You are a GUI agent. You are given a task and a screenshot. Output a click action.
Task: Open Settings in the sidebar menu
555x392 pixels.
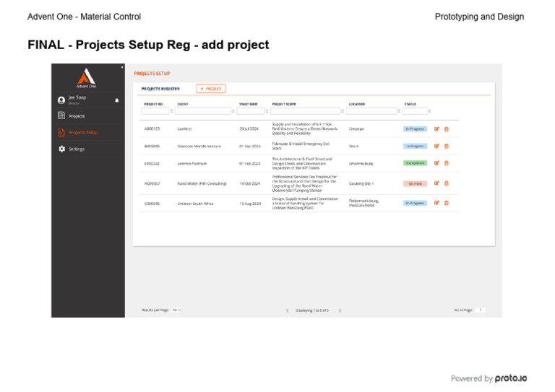tap(77, 149)
